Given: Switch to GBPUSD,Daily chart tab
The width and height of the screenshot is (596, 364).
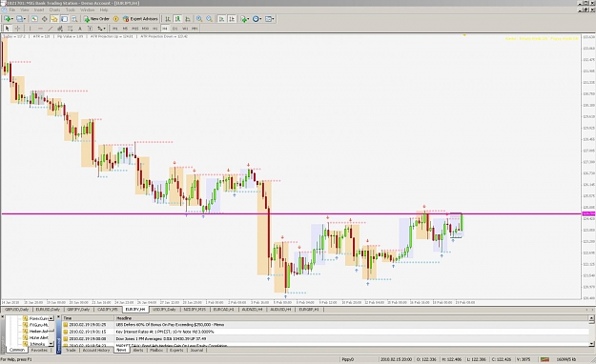Looking at the screenshot, I should [x=17, y=310].
